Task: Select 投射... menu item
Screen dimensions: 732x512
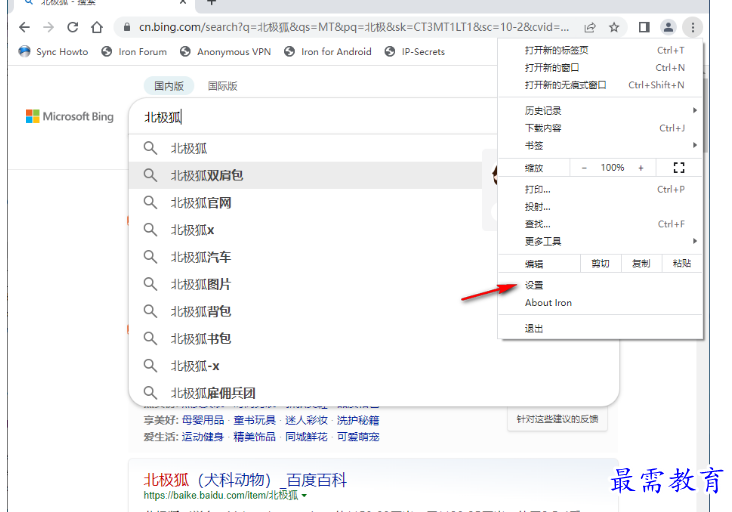Action: click(600, 207)
